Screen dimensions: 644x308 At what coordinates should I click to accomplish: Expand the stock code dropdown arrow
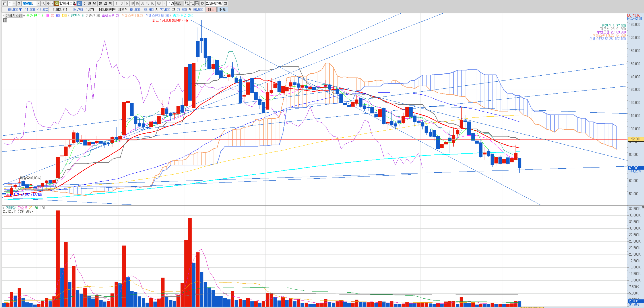[39, 3]
